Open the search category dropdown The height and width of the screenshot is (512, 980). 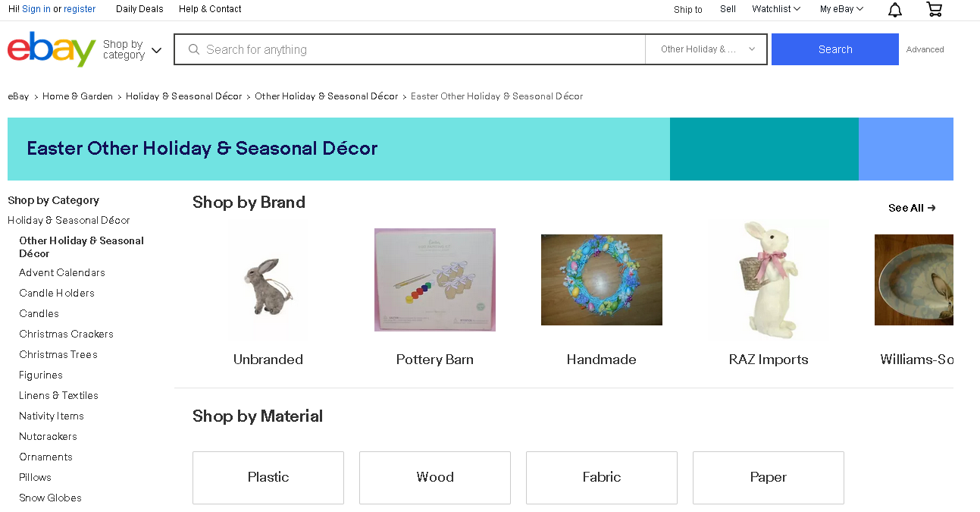pyautogui.click(x=706, y=49)
